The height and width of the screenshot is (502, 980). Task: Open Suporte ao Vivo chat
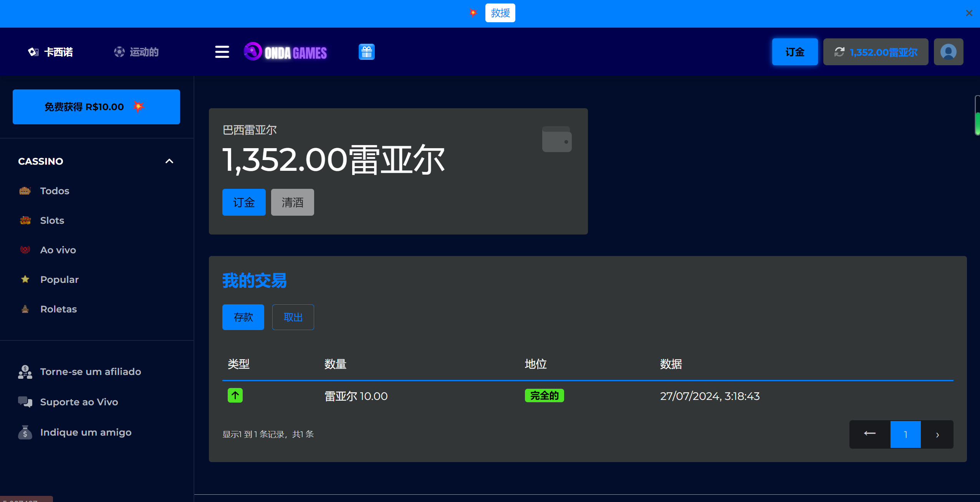point(79,402)
